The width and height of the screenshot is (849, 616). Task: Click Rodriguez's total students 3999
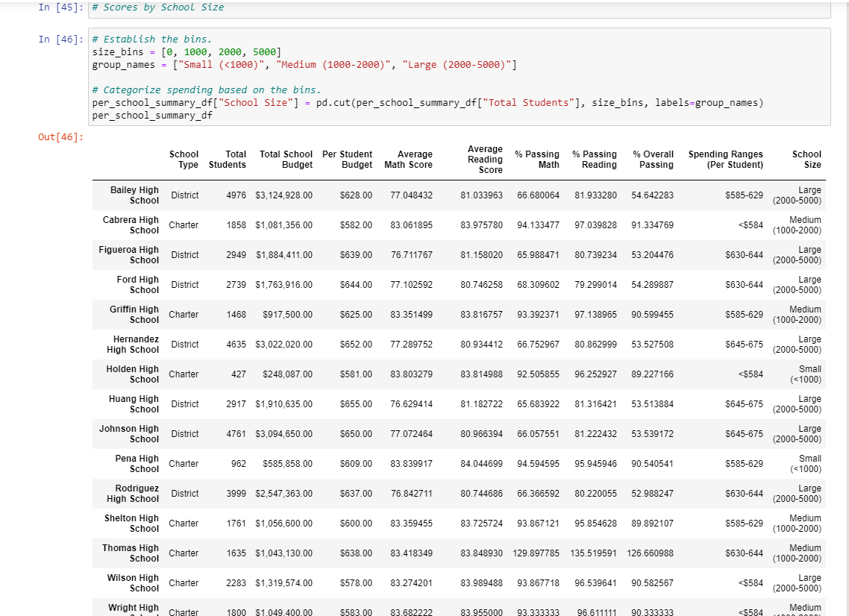coord(236,494)
